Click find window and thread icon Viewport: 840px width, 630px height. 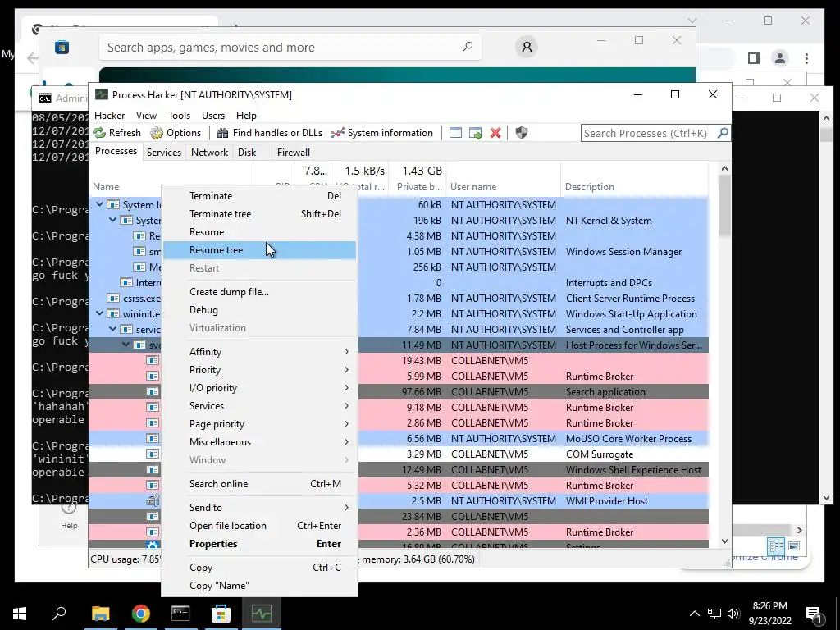pos(475,133)
